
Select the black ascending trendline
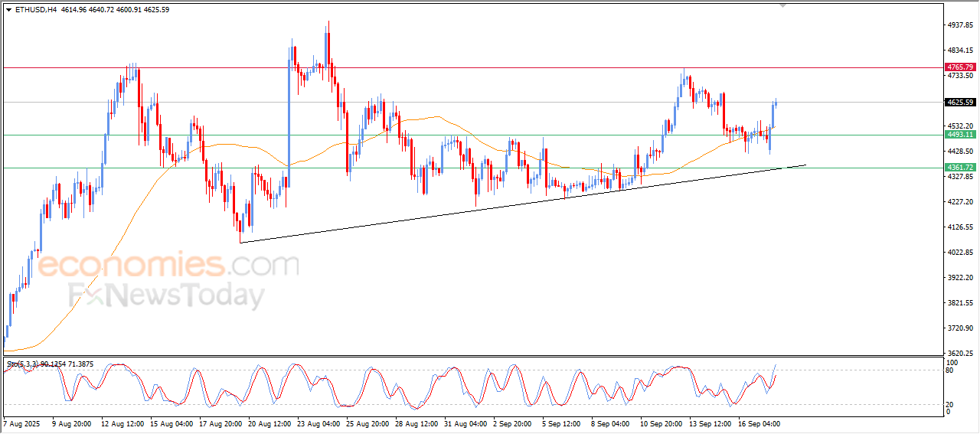pos(523,204)
